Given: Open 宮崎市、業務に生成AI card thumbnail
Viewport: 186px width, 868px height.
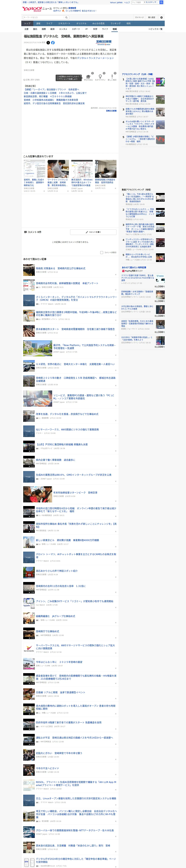Looking at the screenshot, I should [x=34, y=169].
